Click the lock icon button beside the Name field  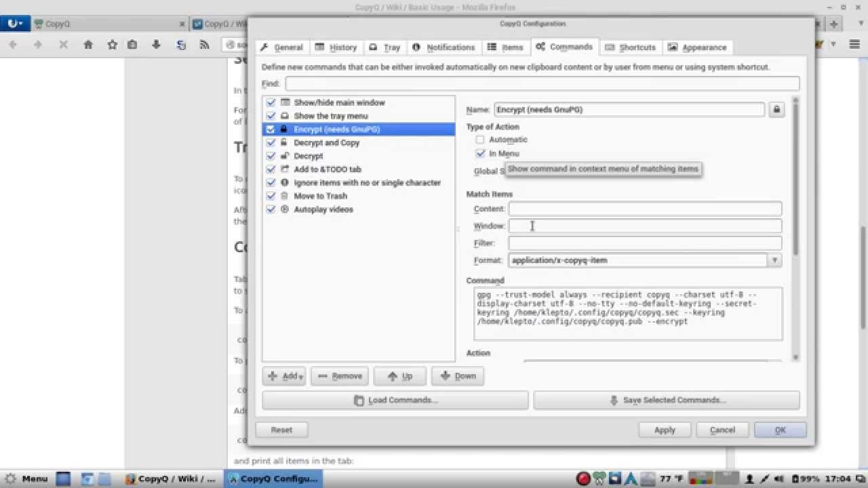(x=776, y=109)
